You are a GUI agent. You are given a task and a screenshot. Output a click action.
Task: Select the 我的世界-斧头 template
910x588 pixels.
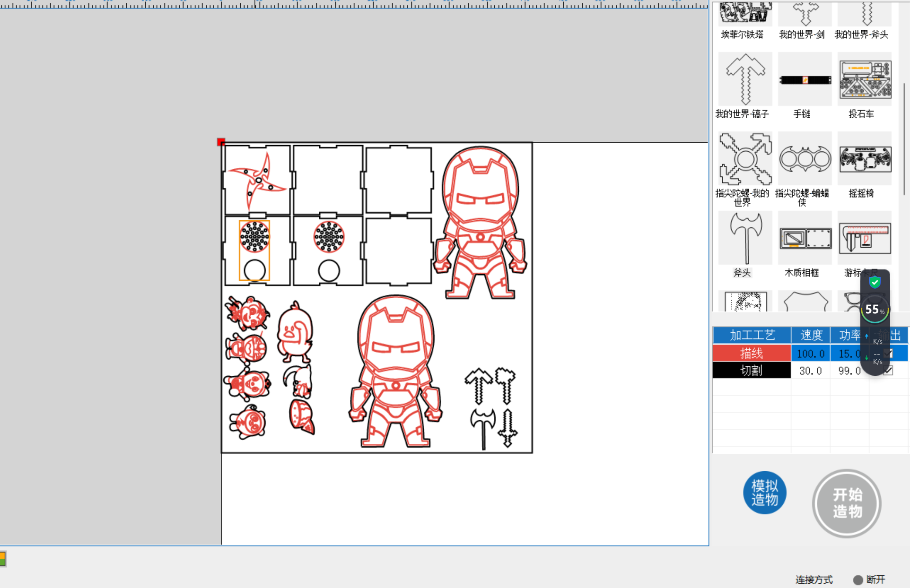pyautogui.click(x=865, y=14)
